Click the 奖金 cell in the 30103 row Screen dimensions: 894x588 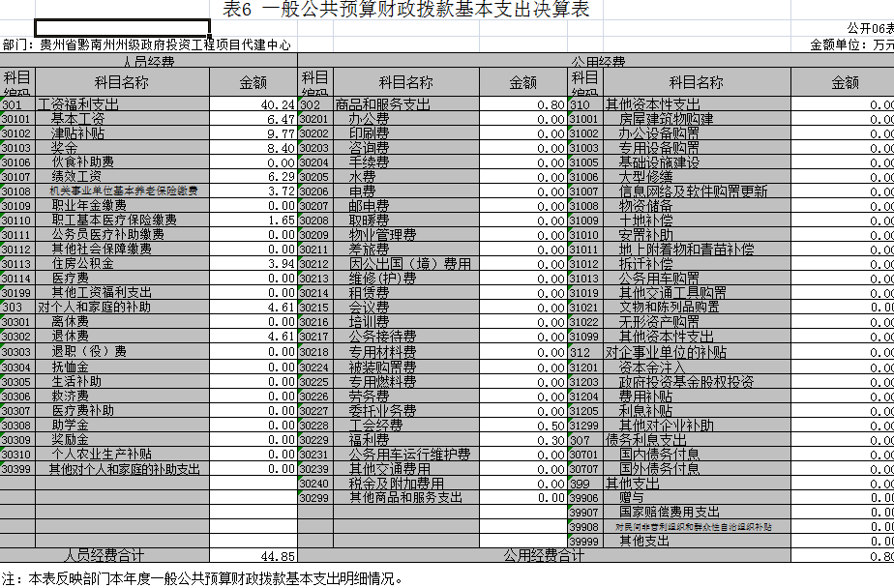click(x=123, y=148)
